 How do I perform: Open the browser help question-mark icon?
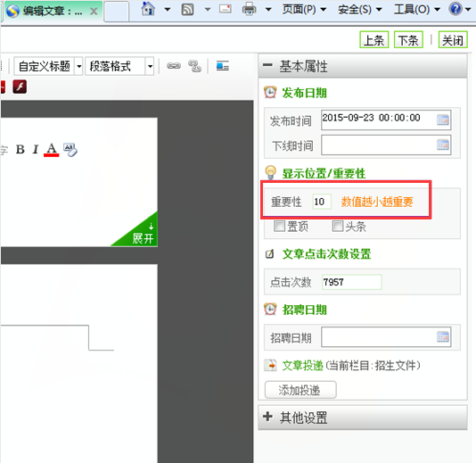[x=455, y=9]
